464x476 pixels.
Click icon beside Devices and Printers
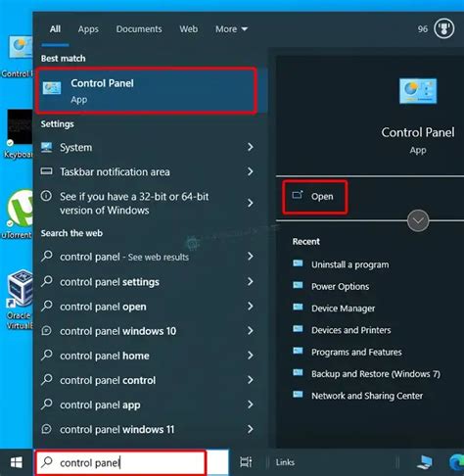(x=298, y=329)
